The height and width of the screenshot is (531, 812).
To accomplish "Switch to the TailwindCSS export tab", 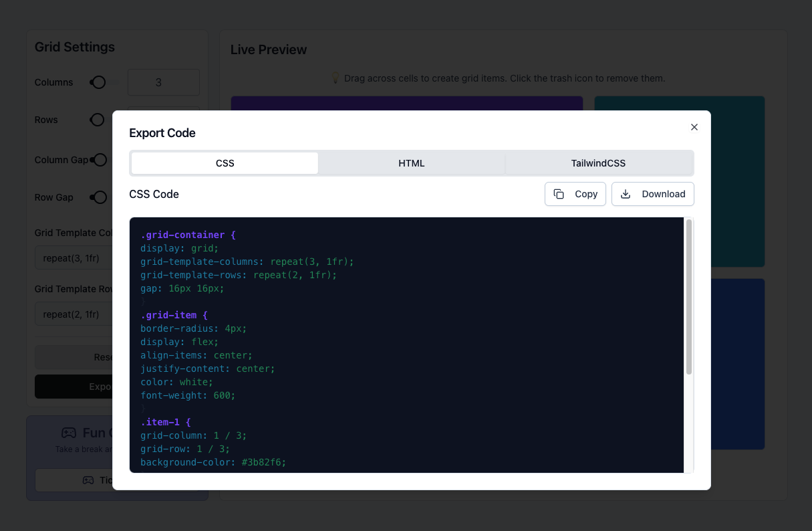I will tap(599, 163).
